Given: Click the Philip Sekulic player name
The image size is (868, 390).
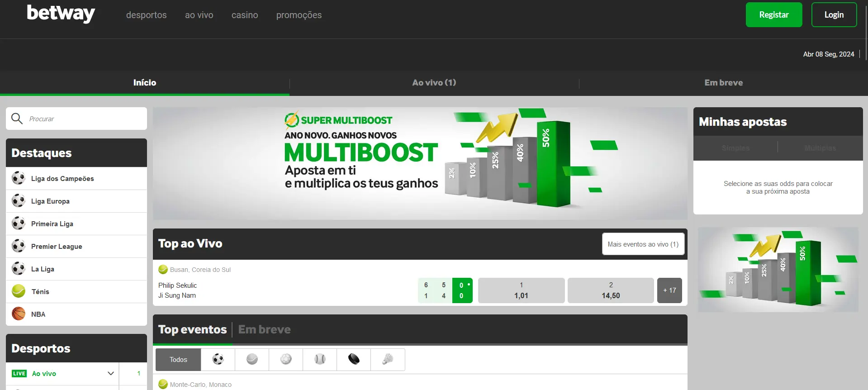Looking at the screenshot, I should (177, 285).
